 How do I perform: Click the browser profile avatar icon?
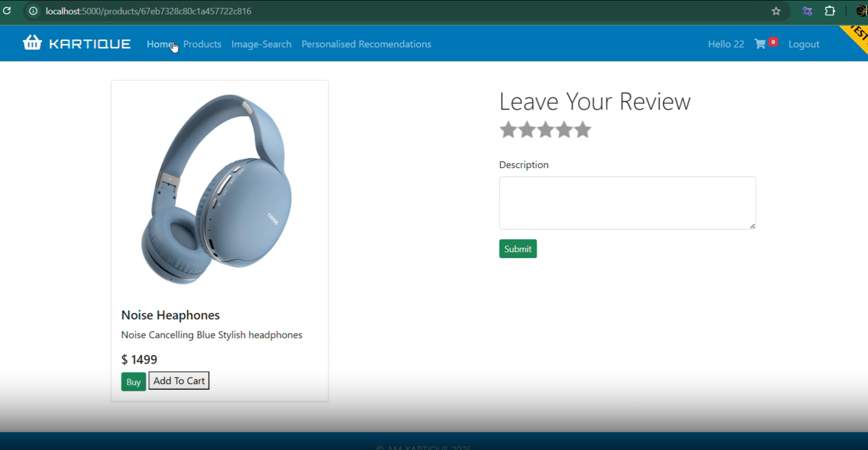tap(862, 11)
